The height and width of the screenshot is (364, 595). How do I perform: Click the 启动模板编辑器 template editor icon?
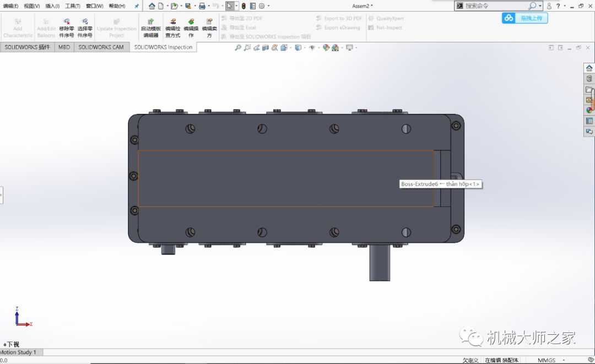click(150, 22)
